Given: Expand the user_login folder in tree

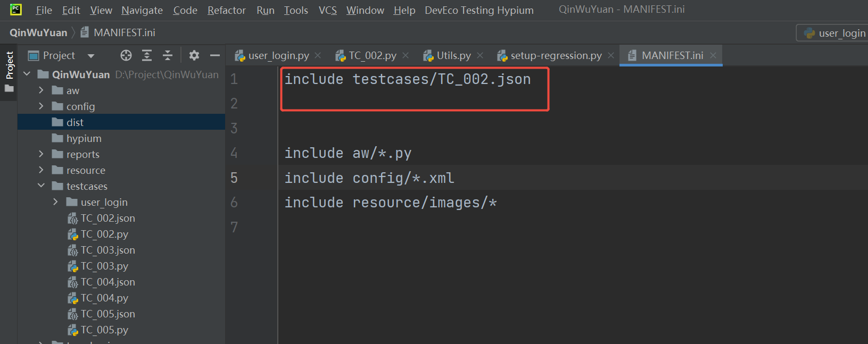Looking at the screenshot, I should coord(55,202).
